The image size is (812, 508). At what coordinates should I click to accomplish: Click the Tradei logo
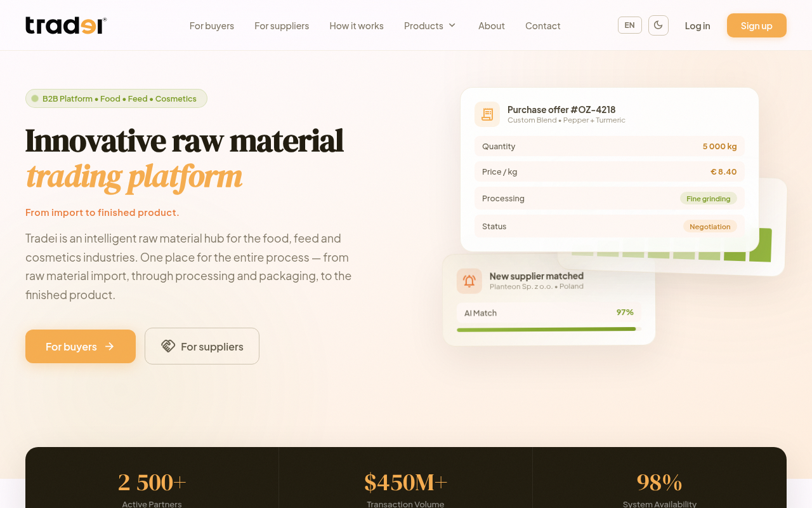pyautogui.click(x=66, y=25)
